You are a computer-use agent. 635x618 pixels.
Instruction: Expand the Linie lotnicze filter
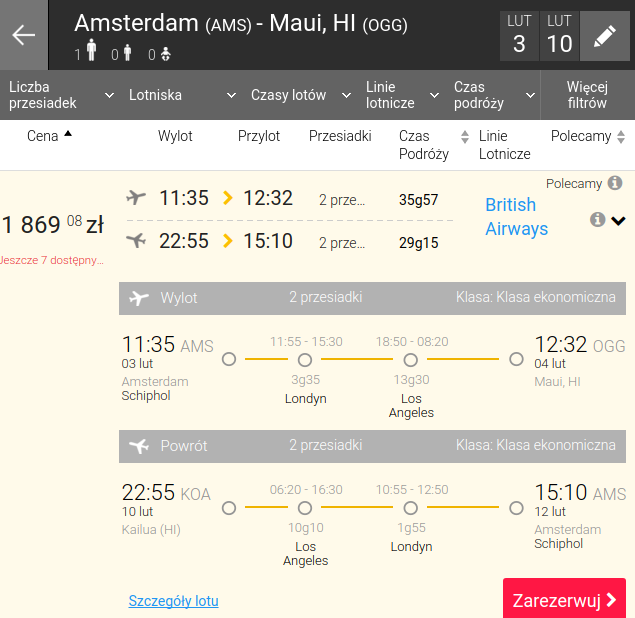402,95
